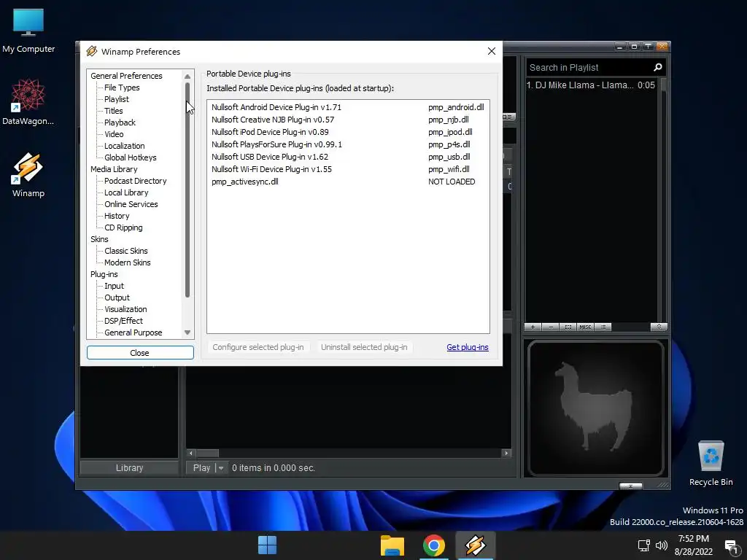Open Online Services preferences
Viewport: 747px width, 560px height.
[x=131, y=204]
